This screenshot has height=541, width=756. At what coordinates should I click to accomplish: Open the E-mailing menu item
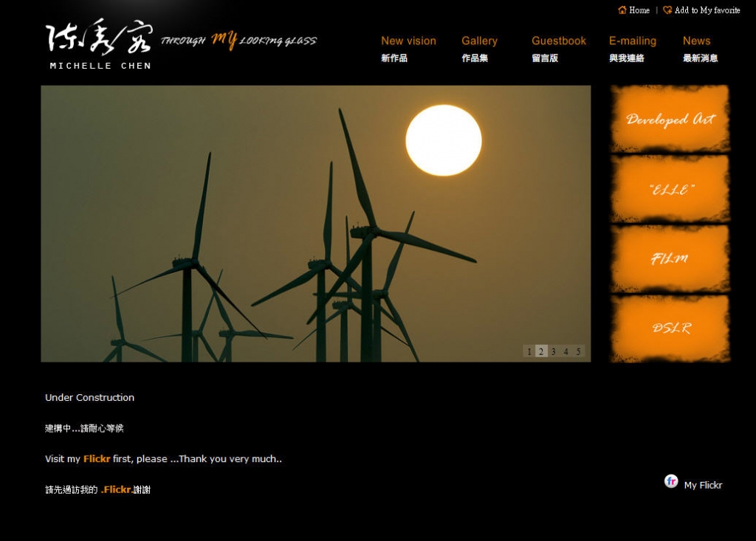click(633, 41)
